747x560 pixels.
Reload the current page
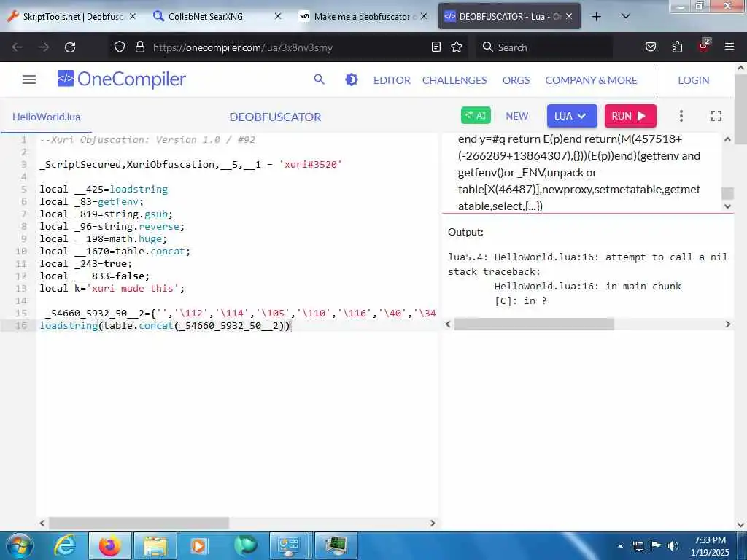70,47
